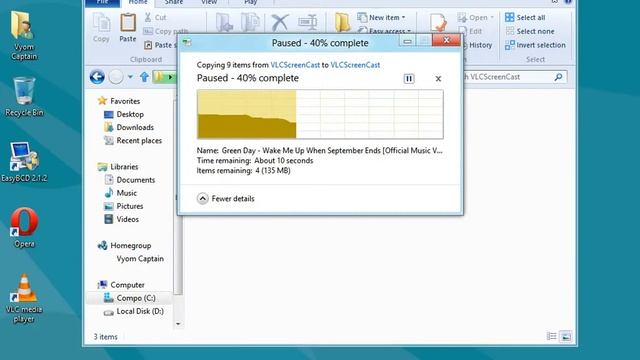Click Select none in ribbon
The image size is (640, 360).
click(x=530, y=31)
